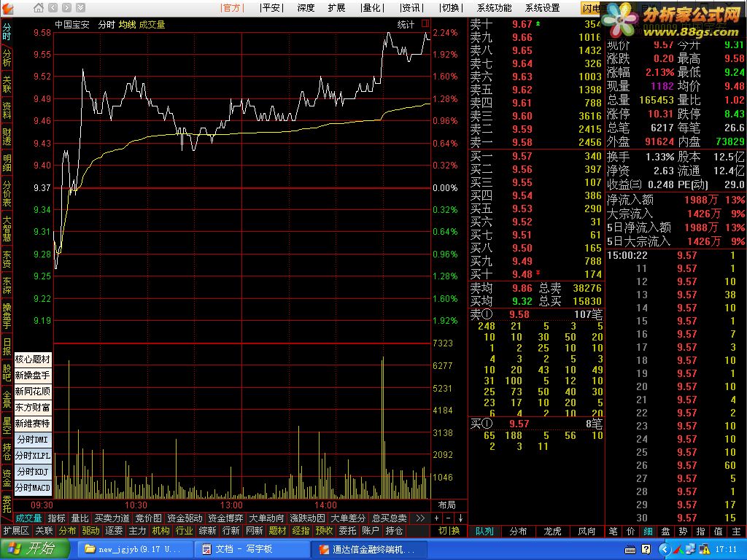Open the 系统设置 menu

pos(542,7)
